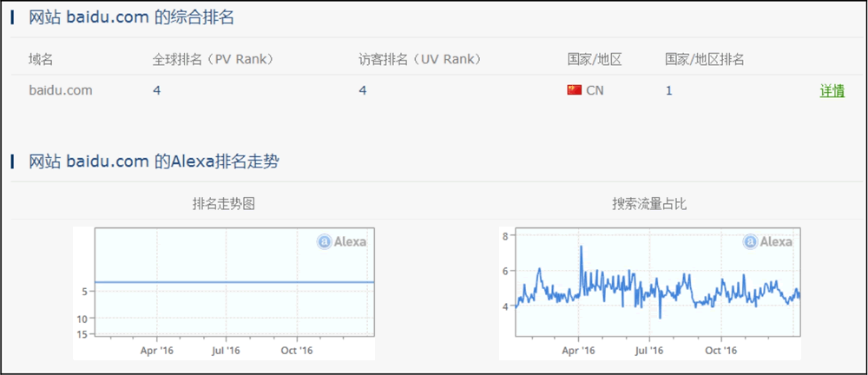Image resolution: width=868 pixels, height=375 pixels.
Task: Click the search traffic share chart image
Action: (650, 293)
